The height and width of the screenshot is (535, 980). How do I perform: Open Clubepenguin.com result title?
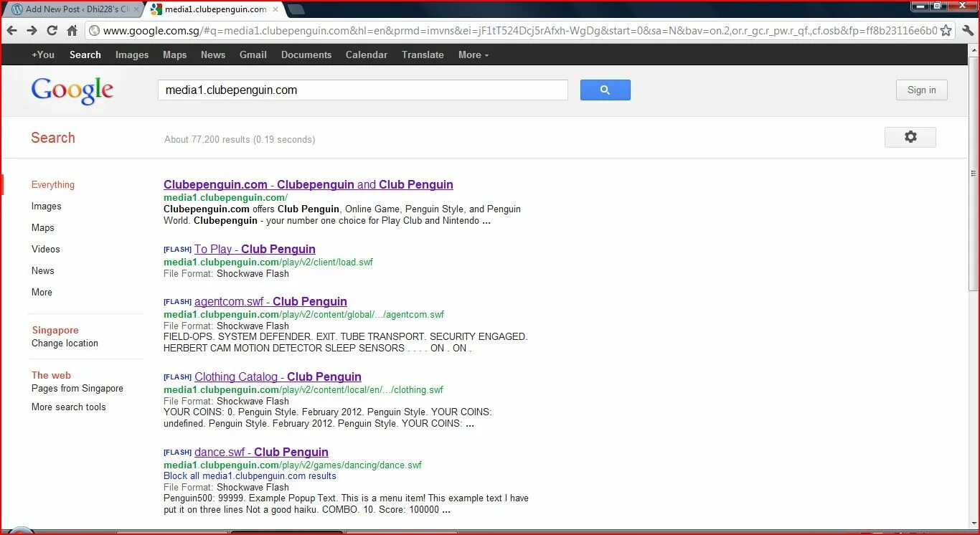pos(308,184)
